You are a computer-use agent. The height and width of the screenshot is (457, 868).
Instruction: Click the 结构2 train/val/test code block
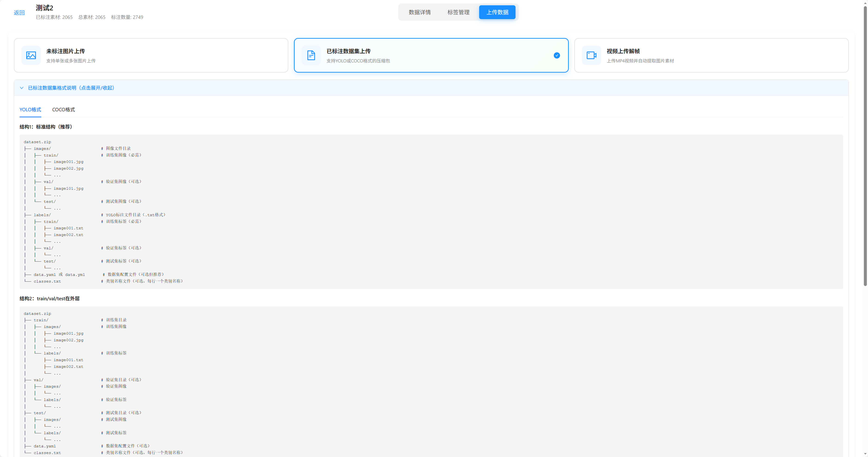(x=431, y=381)
